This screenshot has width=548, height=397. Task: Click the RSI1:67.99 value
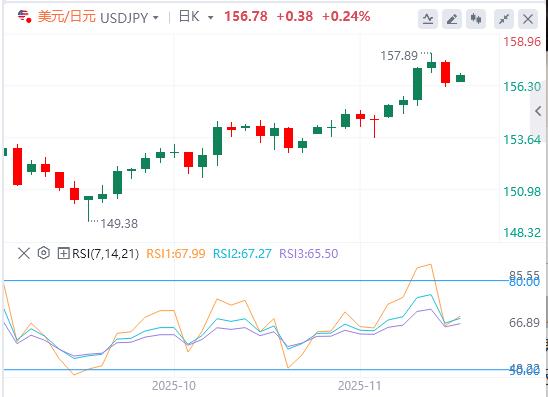[x=176, y=253]
